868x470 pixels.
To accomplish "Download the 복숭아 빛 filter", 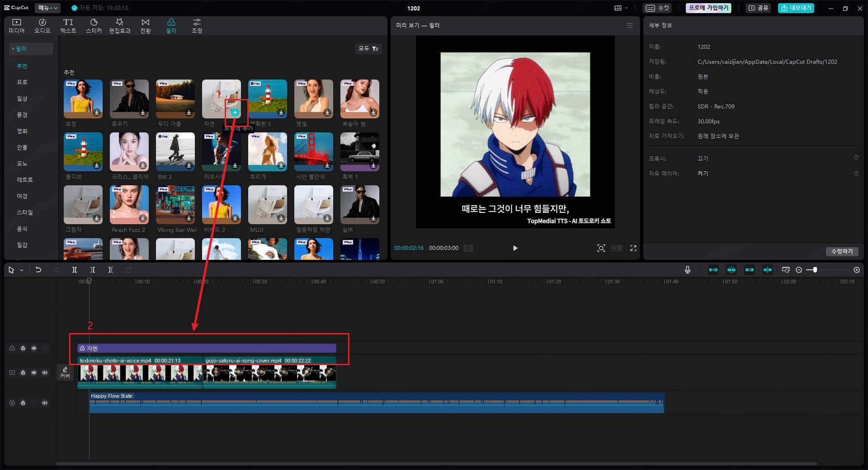I will click(x=373, y=113).
